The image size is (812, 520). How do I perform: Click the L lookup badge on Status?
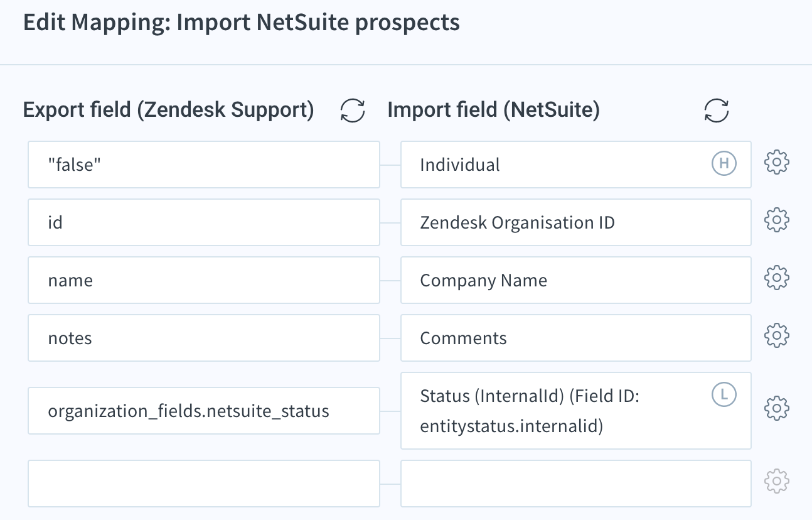[724, 394]
